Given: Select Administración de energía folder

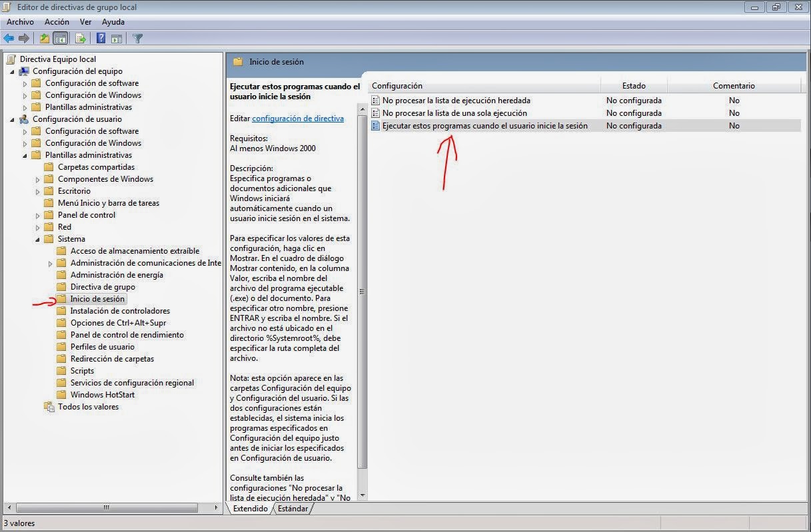Looking at the screenshot, I should 117,275.
